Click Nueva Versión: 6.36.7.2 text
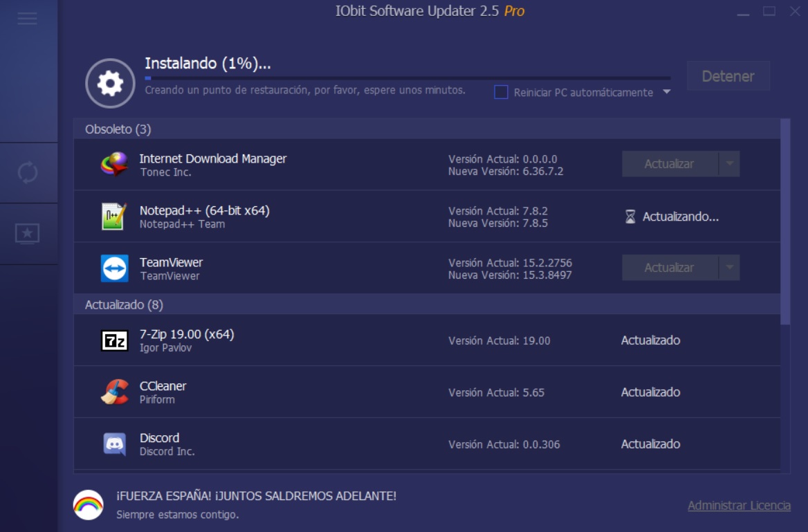The width and height of the screenshot is (808, 532). pyautogui.click(x=506, y=171)
